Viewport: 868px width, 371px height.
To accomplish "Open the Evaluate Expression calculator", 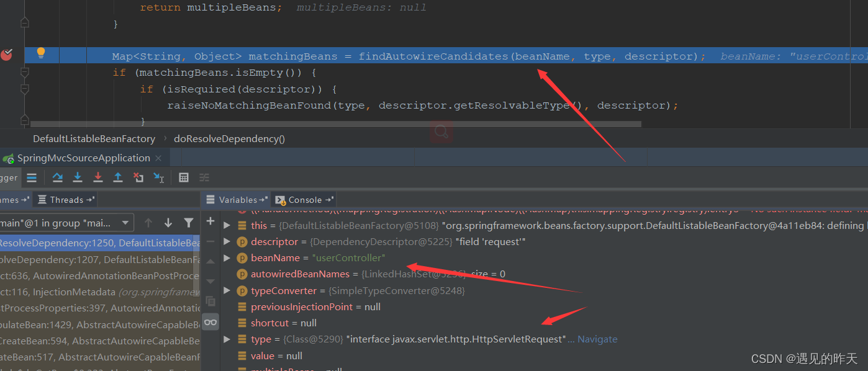I will (184, 177).
